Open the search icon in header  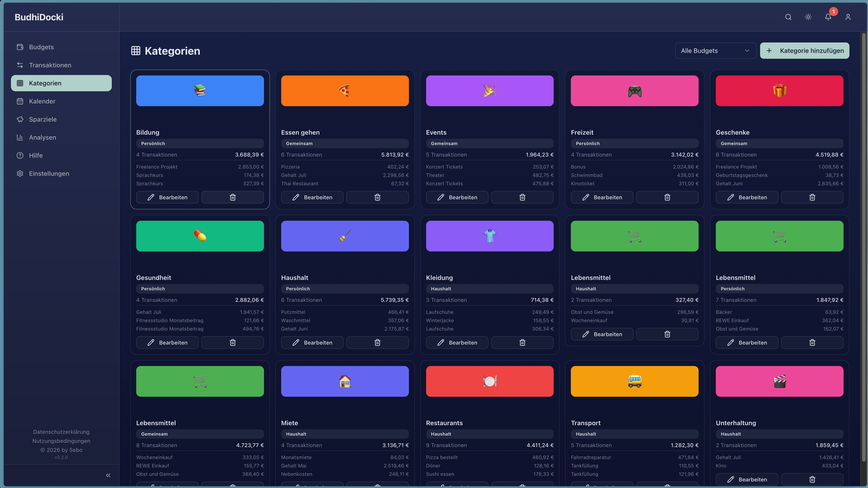click(x=788, y=17)
